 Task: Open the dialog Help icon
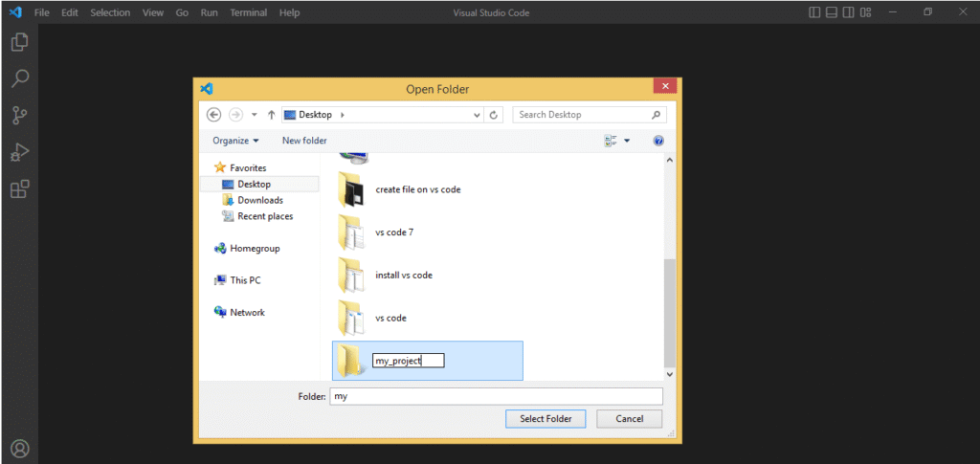658,141
